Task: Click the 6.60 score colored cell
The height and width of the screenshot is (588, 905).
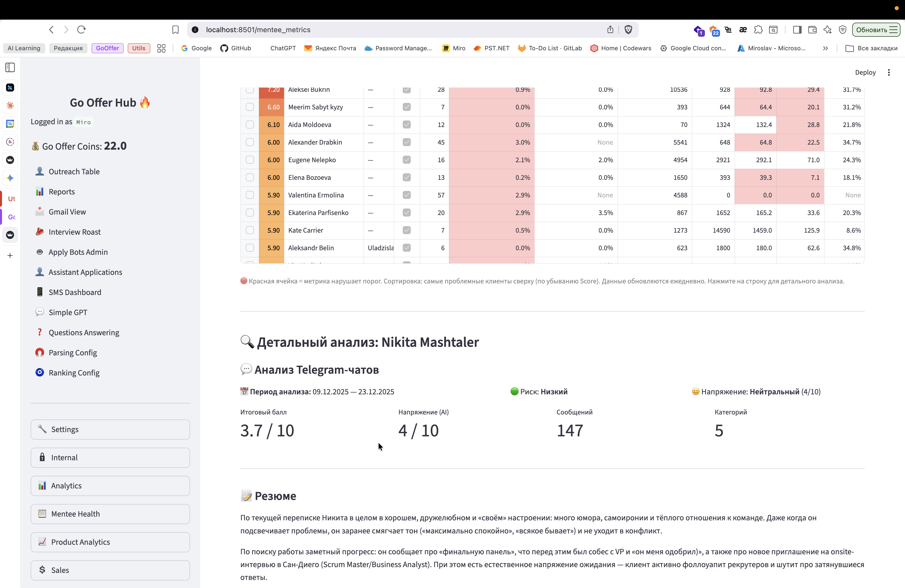Action: [x=272, y=107]
